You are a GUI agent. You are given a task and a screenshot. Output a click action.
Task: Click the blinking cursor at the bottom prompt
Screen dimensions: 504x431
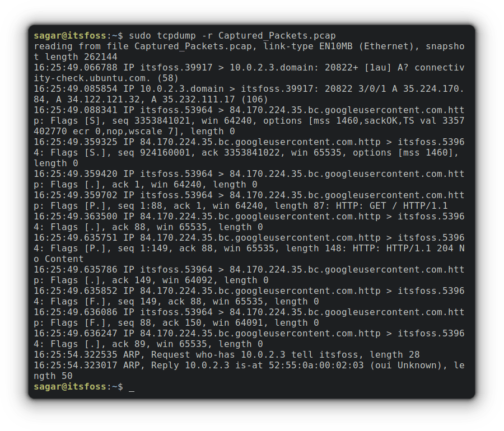132,387
